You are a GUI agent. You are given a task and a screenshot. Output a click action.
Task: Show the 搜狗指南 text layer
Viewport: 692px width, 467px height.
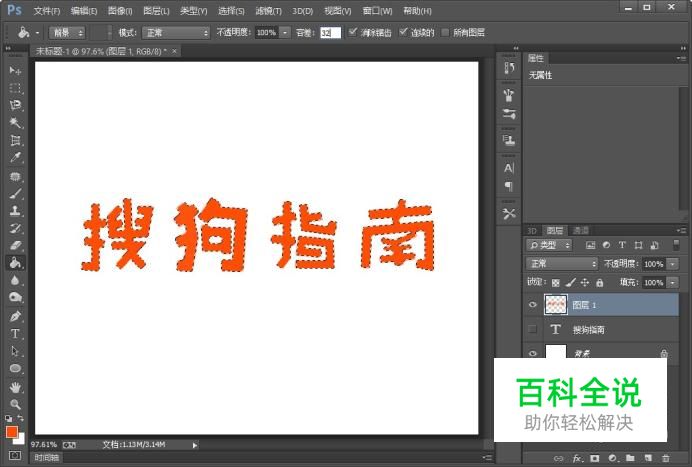click(533, 329)
